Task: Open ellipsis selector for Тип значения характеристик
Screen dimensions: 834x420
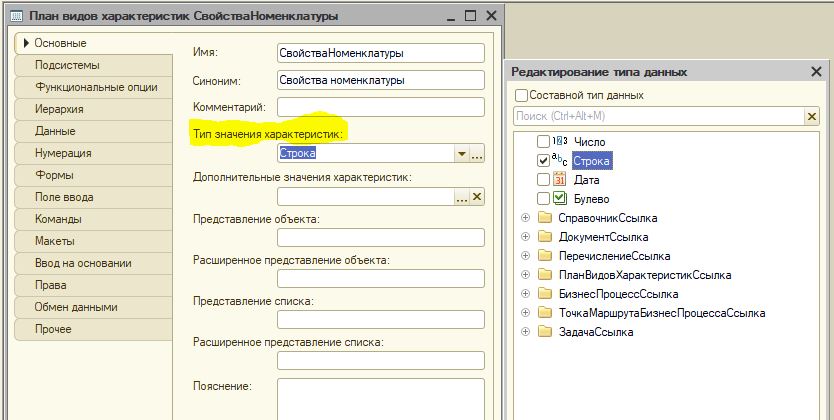Action: 477,154
